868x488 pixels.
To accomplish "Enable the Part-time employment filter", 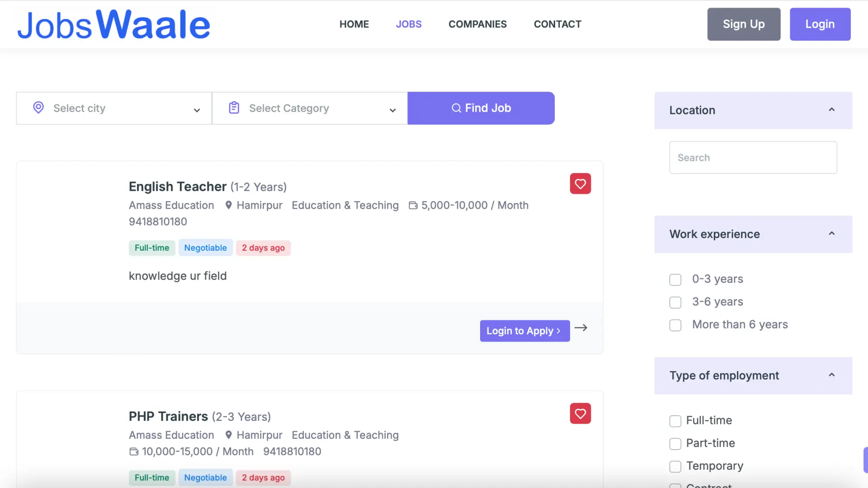I will 675,444.
